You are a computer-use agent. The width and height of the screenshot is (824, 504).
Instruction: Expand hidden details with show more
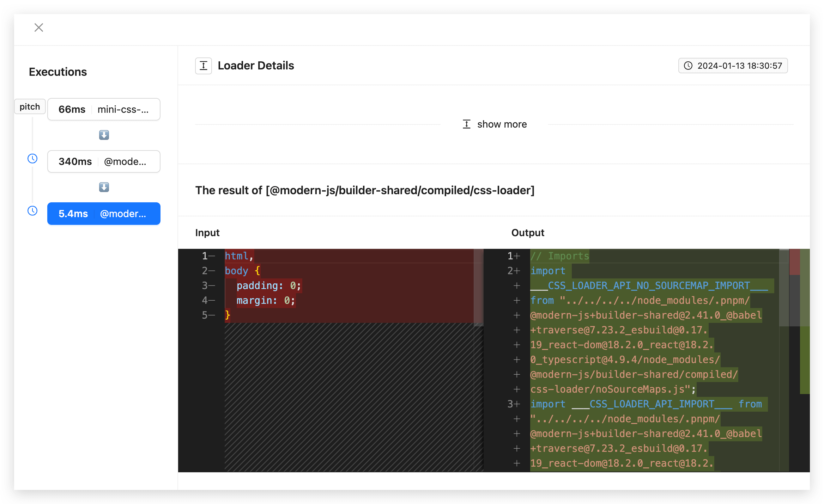click(495, 124)
